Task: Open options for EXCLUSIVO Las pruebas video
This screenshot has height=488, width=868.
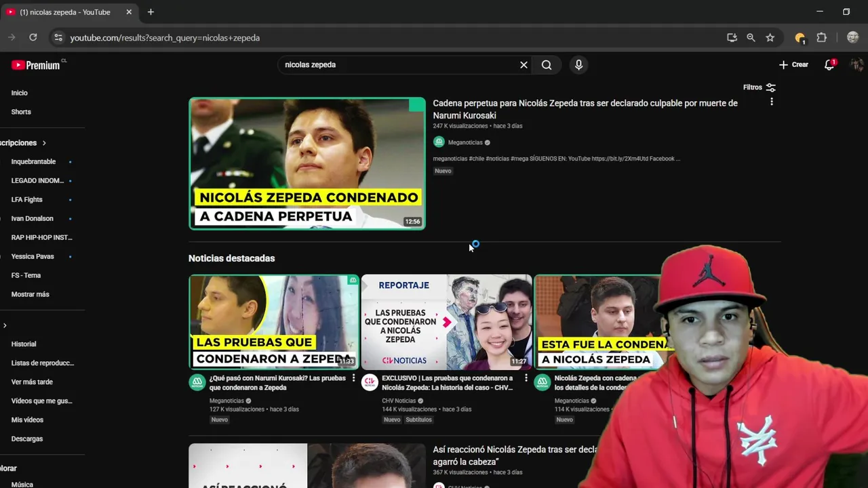Action: tap(526, 378)
